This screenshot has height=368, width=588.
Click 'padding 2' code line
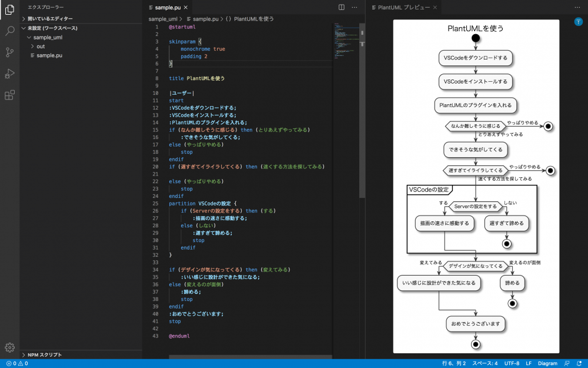coord(194,57)
